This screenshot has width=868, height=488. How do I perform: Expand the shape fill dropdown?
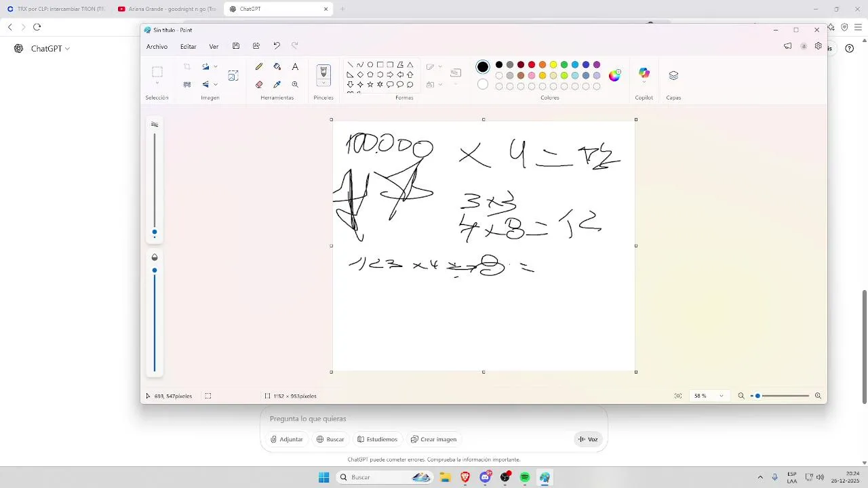(440, 85)
